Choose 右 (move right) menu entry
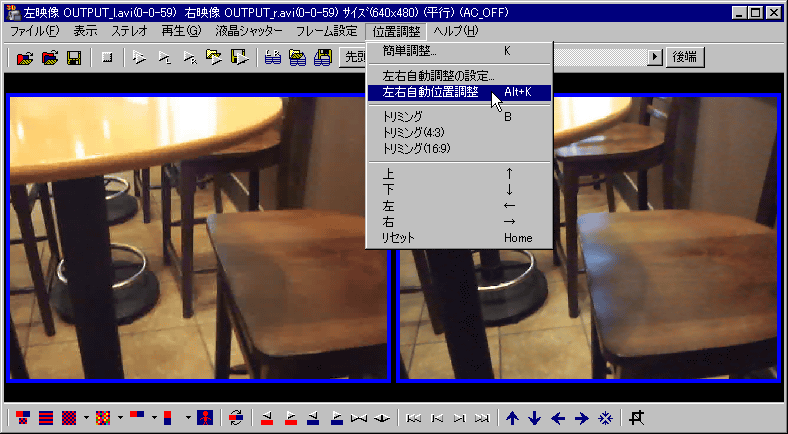 point(459,222)
